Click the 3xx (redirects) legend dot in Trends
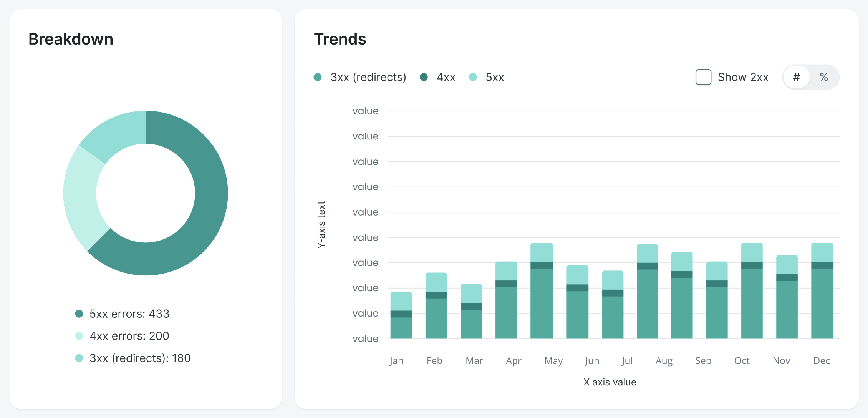This screenshot has height=418, width=868. (x=318, y=77)
